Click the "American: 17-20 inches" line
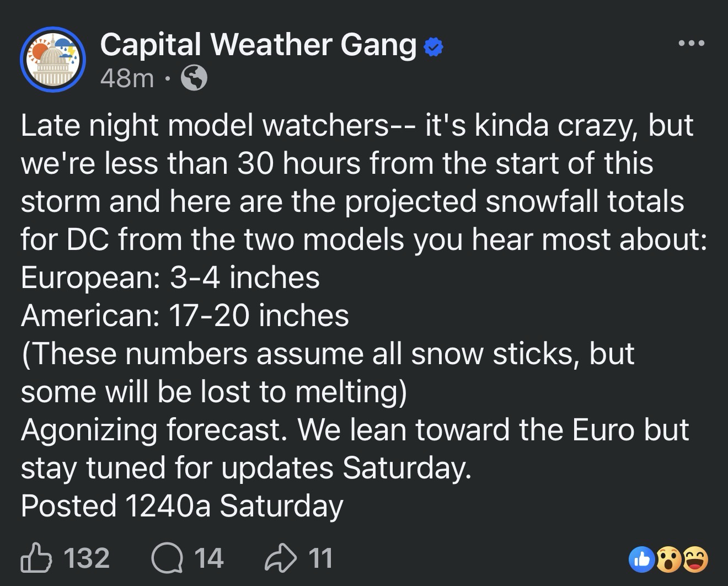The width and height of the screenshot is (728, 586). (185, 315)
